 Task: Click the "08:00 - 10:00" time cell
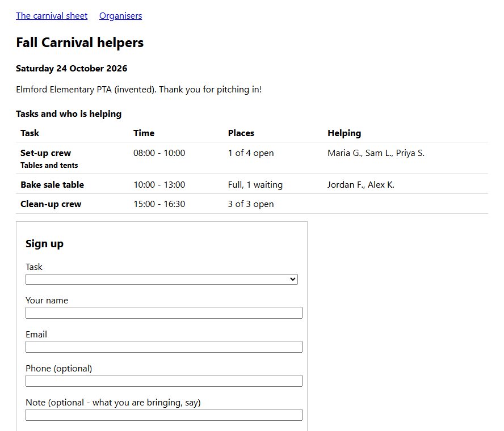[159, 153]
